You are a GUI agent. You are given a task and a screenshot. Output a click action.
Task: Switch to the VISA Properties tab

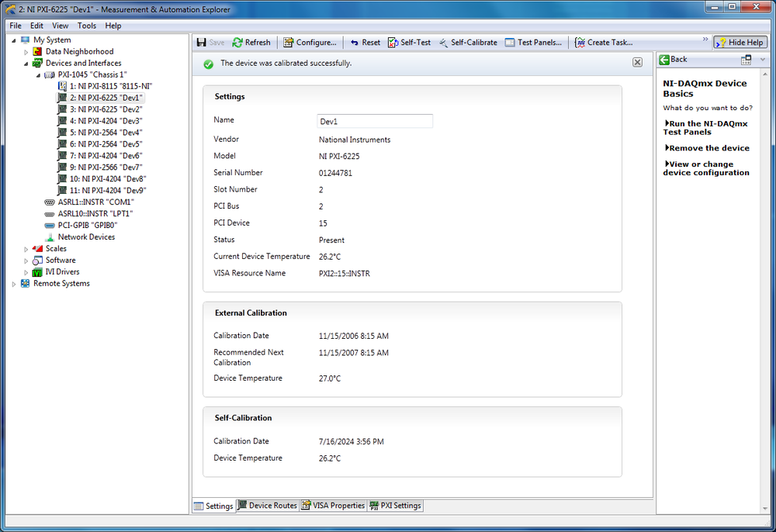point(334,506)
